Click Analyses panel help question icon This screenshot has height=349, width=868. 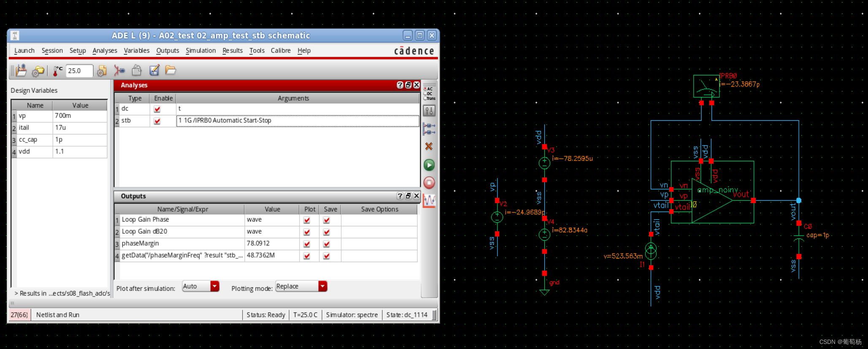[x=400, y=85]
